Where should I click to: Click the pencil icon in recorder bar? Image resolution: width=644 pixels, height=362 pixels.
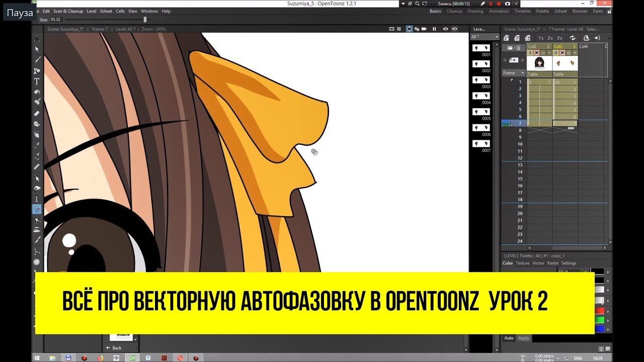482,4
